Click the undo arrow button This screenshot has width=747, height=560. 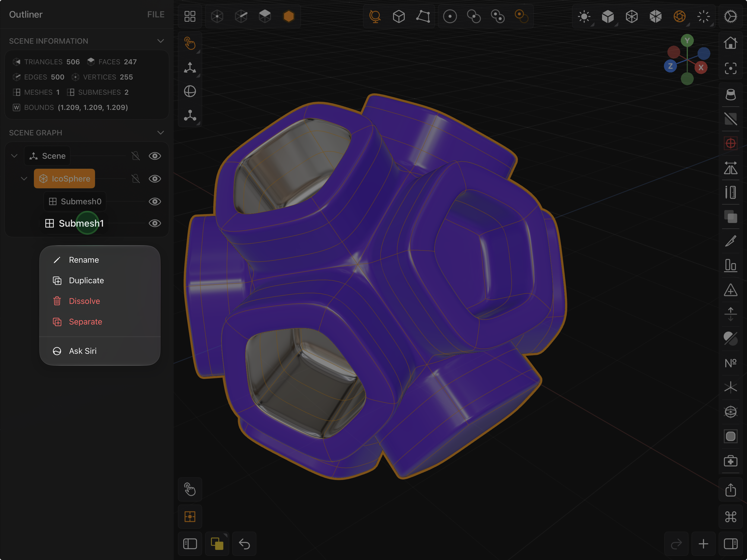(244, 543)
